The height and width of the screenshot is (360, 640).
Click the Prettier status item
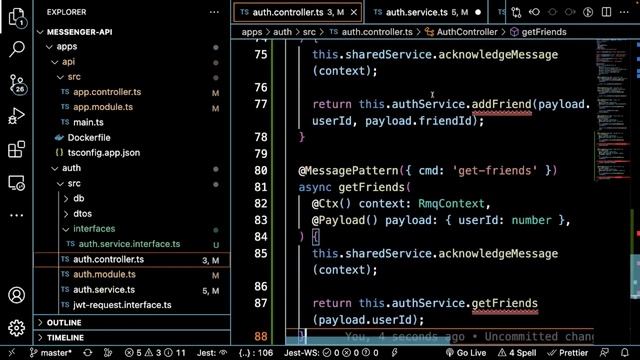[568, 353]
